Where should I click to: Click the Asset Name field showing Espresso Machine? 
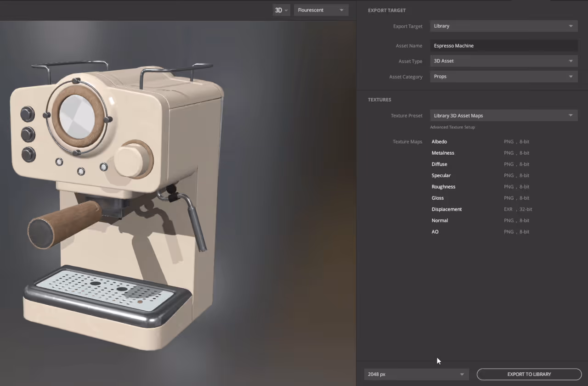tap(503, 45)
